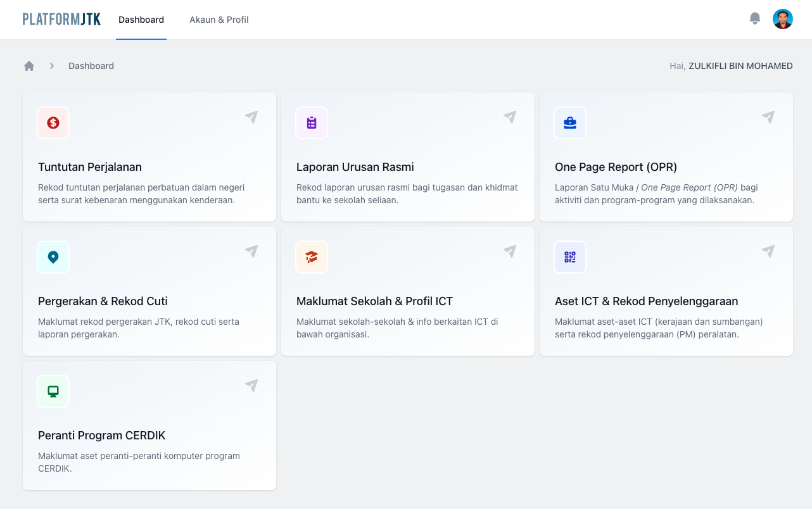812x509 pixels.
Task: Open the Pergerakan & Rekod Cuti title
Action: tap(103, 301)
